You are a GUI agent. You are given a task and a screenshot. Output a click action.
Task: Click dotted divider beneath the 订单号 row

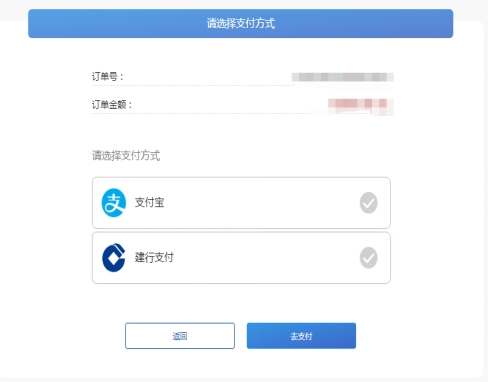click(193, 86)
